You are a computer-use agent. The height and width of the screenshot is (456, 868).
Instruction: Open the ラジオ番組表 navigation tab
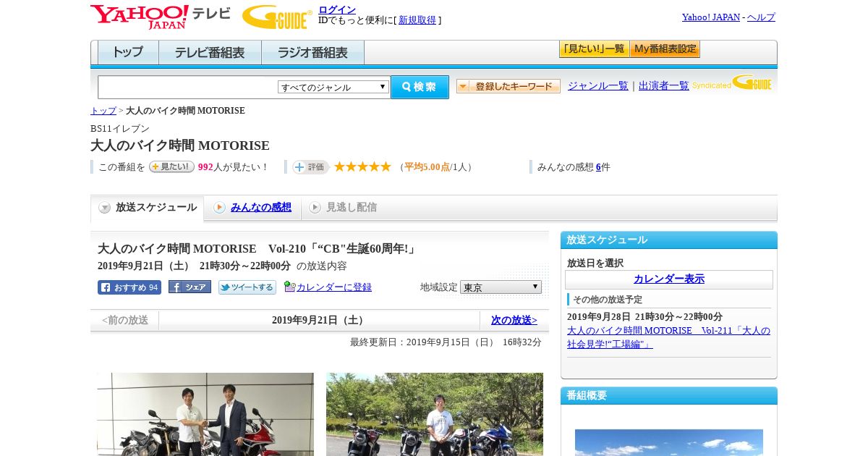[312, 53]
